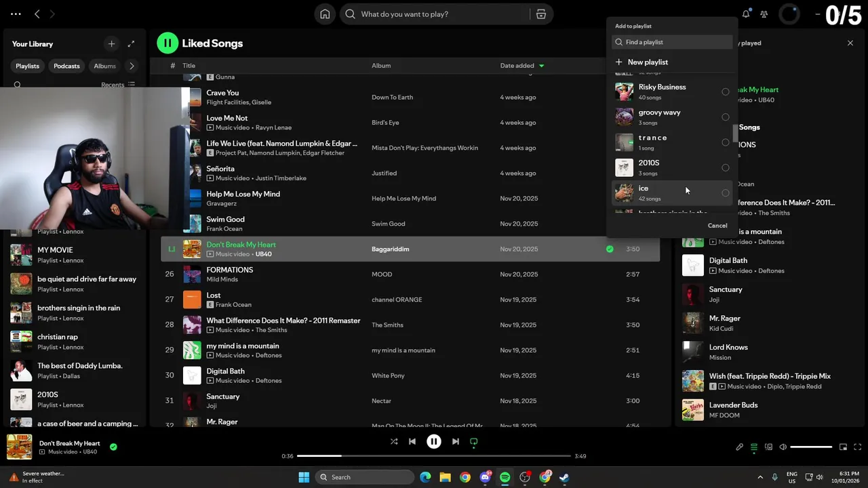Open Connect to a device icon
This screenshot has width=868, height=488.
click(768, 447)
